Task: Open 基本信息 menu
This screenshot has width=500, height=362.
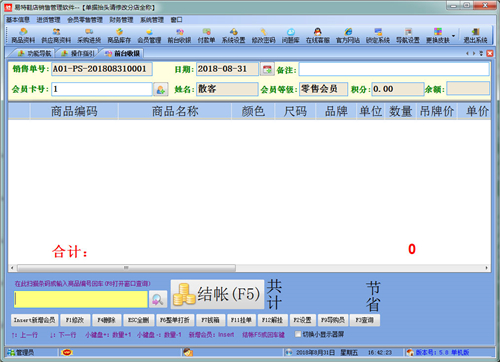Action: 18,20
